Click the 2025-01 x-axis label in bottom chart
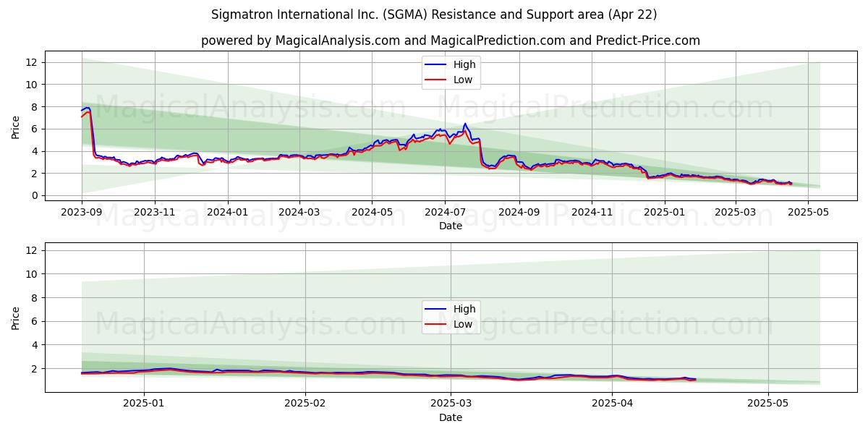Viewport: 868px width, 434px height. point(144,404)
